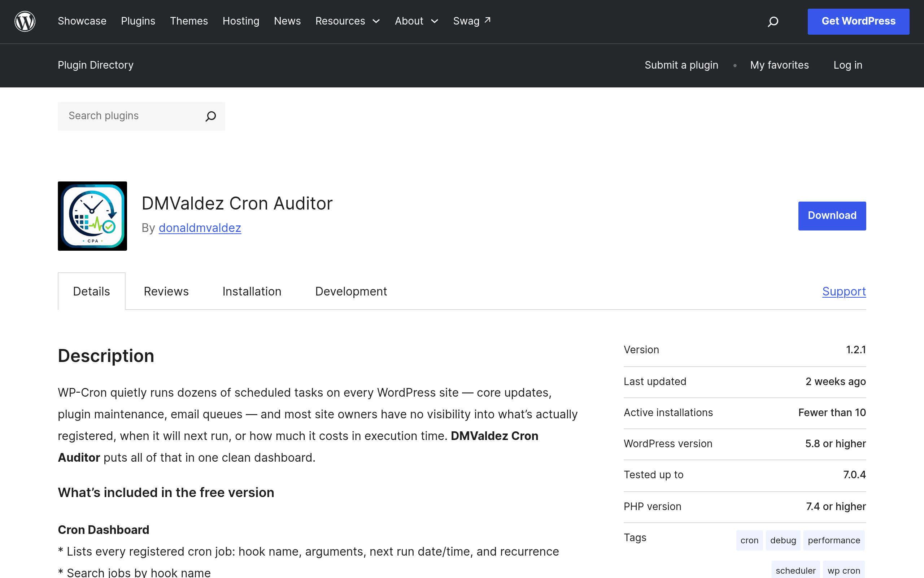Screen dimensions: 924x578
Task: Switch to the Development tab
Action: (351, 291)
